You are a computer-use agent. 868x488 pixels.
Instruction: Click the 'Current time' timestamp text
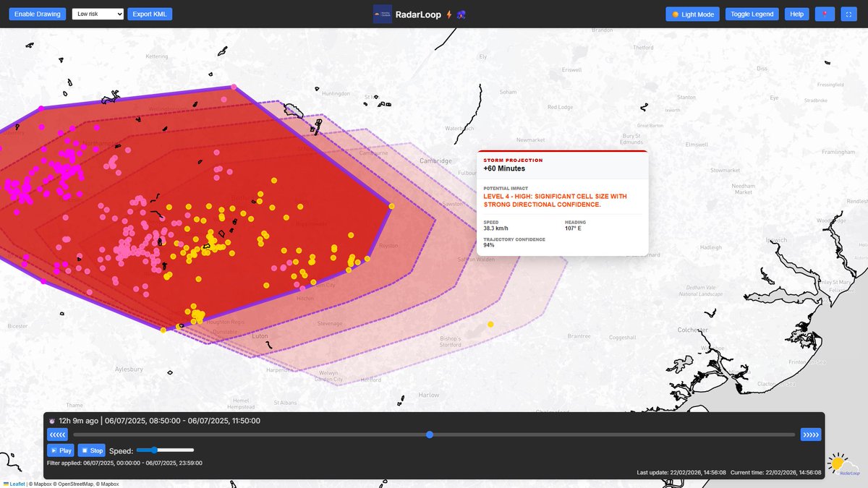click(x=776, y=472)
